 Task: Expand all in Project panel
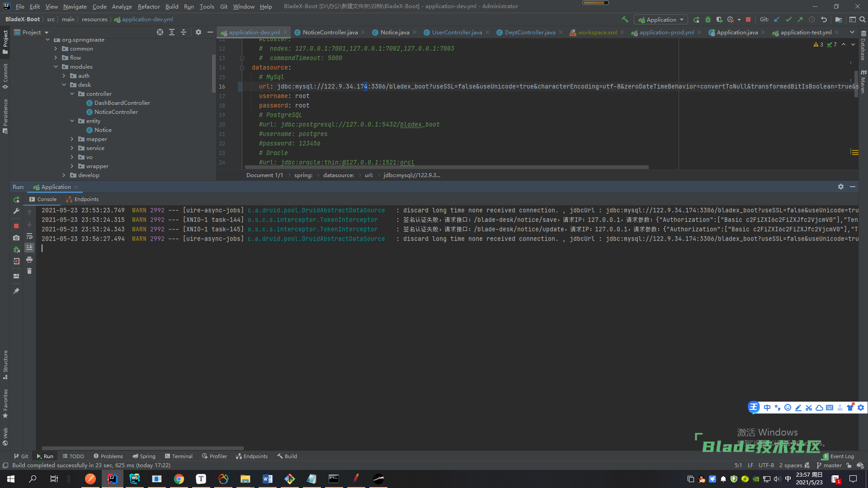172,32
